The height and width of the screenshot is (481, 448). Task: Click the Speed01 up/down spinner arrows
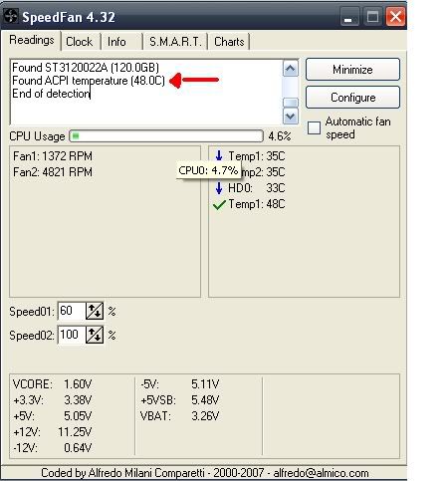tap(95, 311)
